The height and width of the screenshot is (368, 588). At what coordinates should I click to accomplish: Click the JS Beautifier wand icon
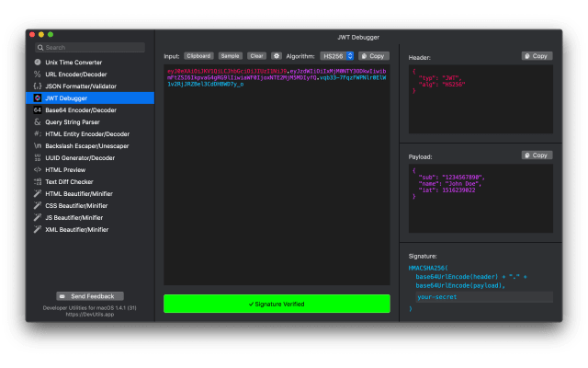(x=38, y=218)
